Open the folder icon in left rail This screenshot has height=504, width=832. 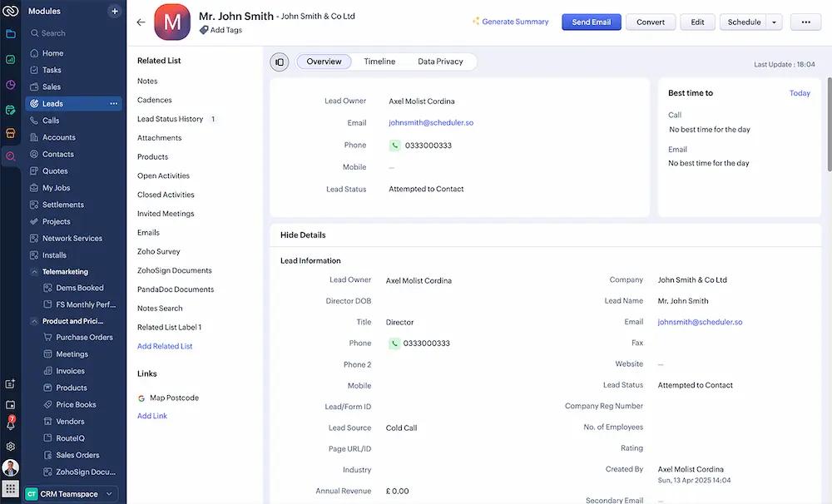[11, 34]
